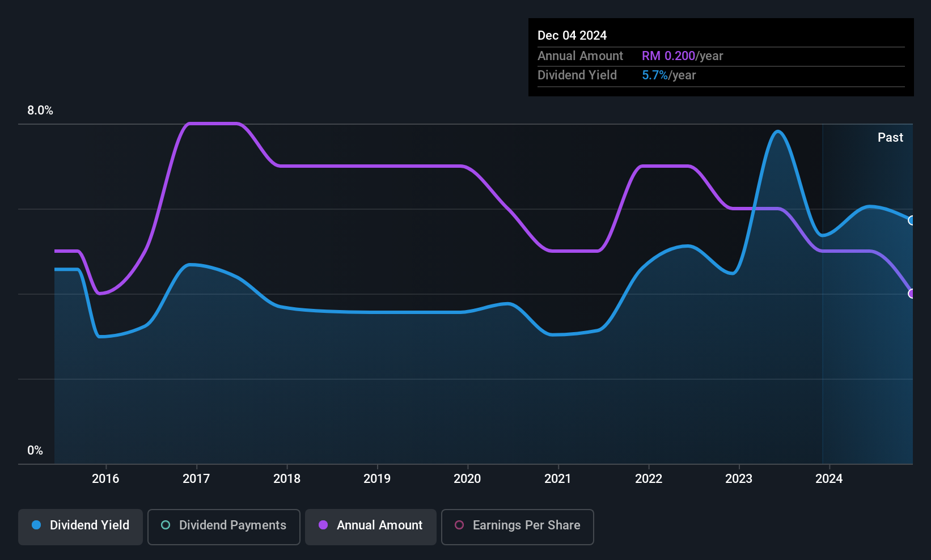Viewport: 931px width, 560px height.
Task: Click the 2022 label on the x-axis
Action: coord(649,478)
